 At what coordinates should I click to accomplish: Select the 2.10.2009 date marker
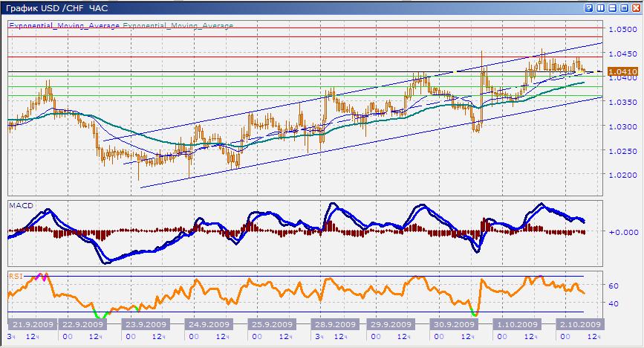(579, 325)
